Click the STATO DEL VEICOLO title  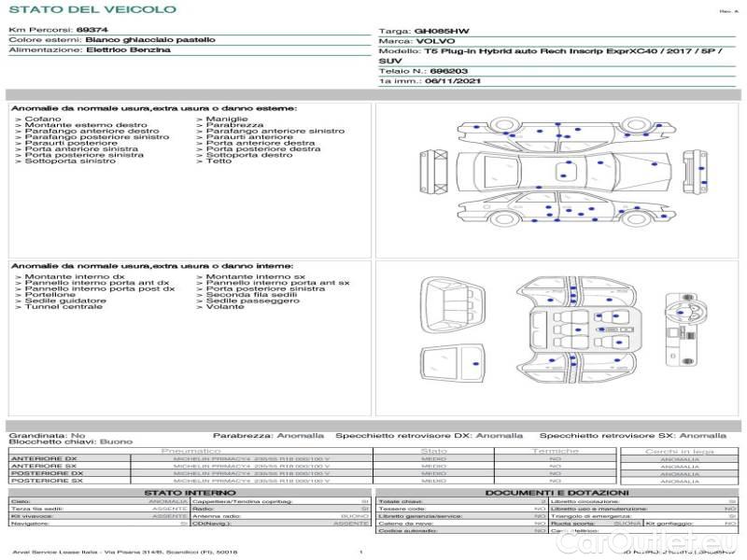pos(92,10)
